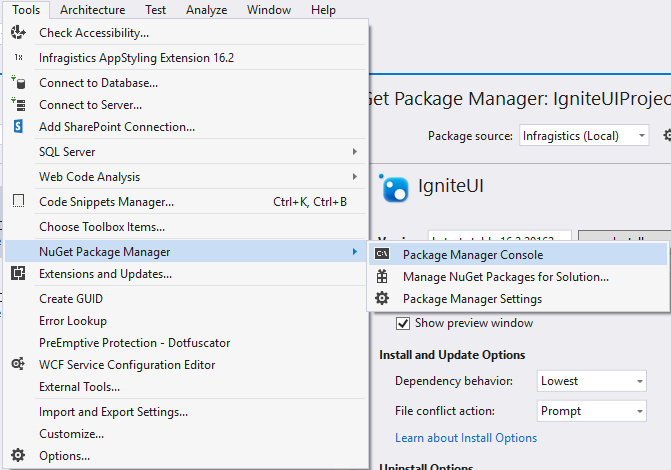The width and height of the screenshot is (671, 470).
Task: Click the Connect to Server icon
Action: (x=18, y=104)
